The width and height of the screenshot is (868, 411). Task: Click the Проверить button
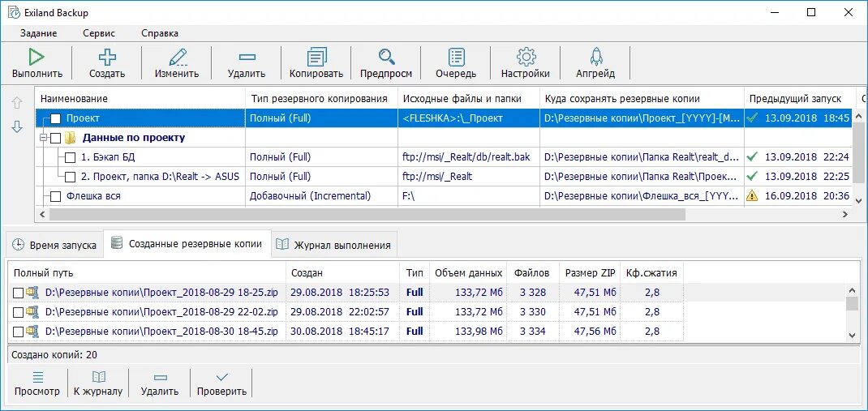pyautogui.click(x=221, y=383)
